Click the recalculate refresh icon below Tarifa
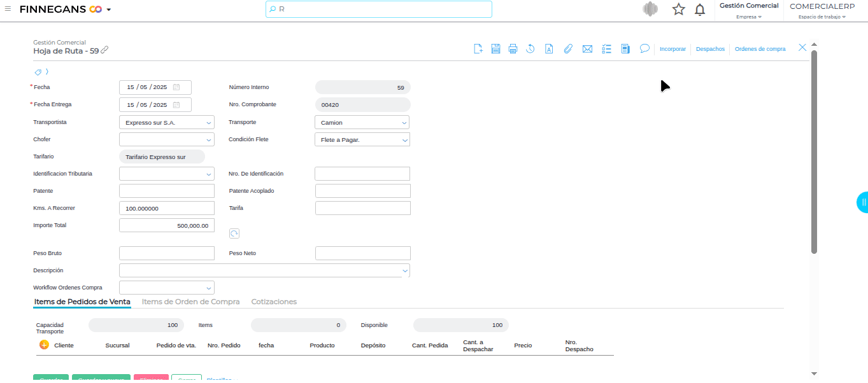The width and height of the screenshot is (868, 383). pos(234,234)
